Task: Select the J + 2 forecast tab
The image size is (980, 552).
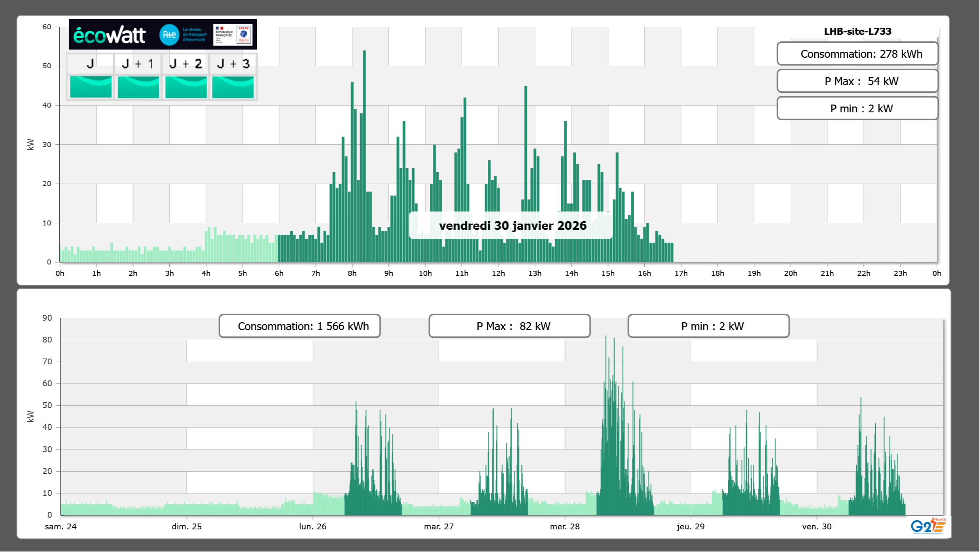Action: [x=186, y=64]
